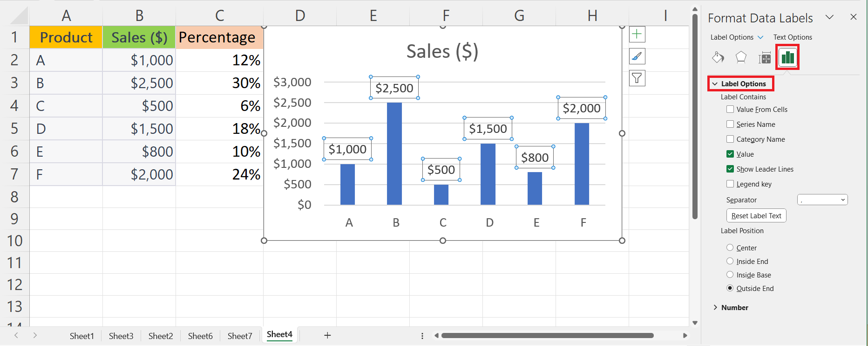Select the Fill & Line paint bucket icon

(x=718, y=57)
